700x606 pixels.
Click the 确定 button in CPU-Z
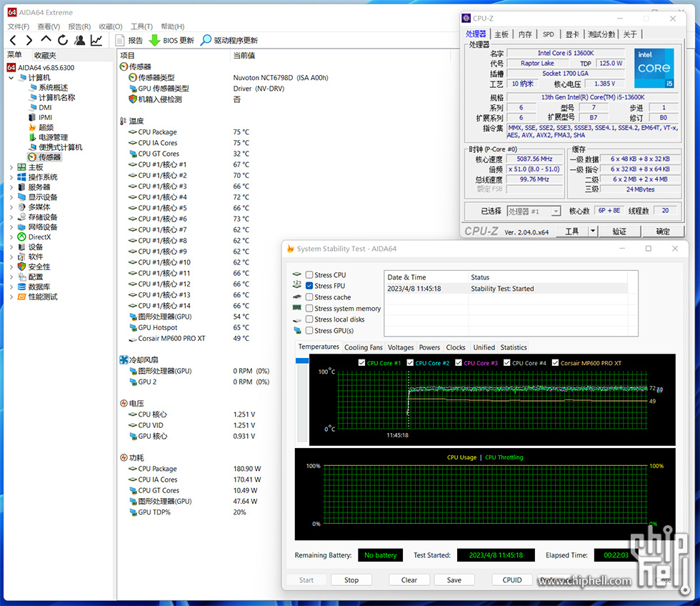(663, 231)
